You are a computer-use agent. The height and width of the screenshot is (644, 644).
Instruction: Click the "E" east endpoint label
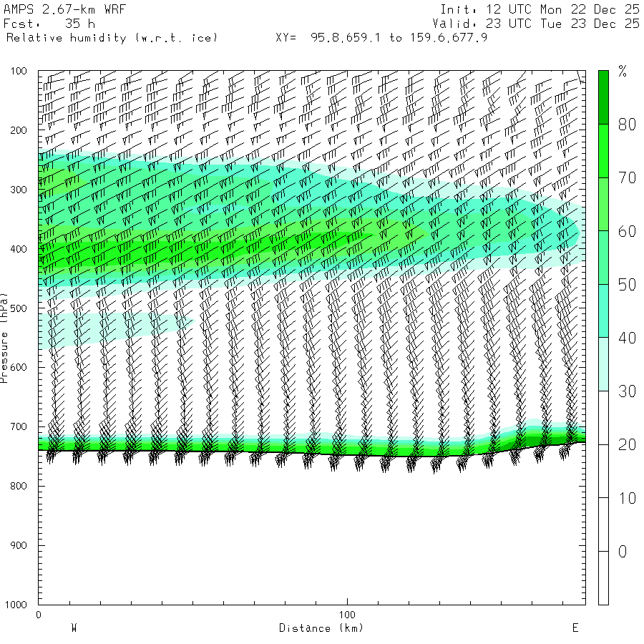tap(575, 628)
